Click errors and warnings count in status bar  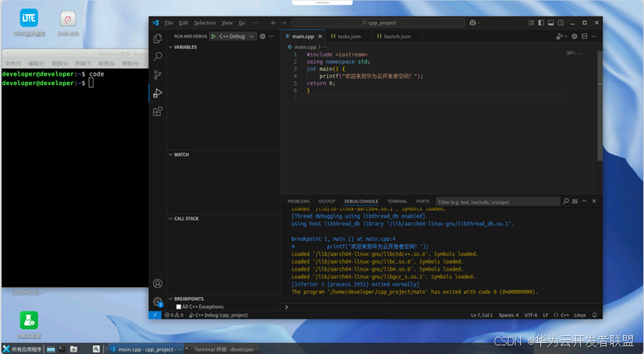[x=174, y=315]
